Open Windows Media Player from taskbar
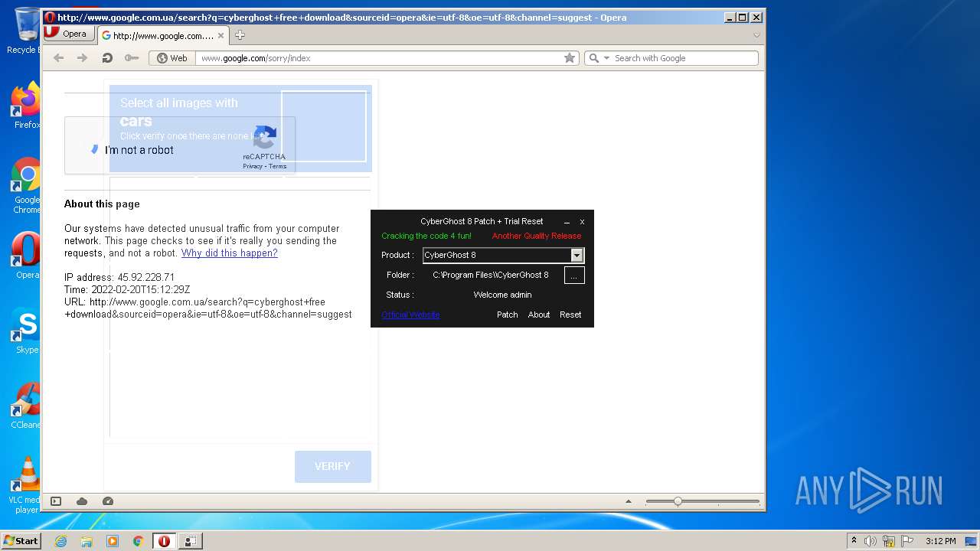Viewport: 980px width, 551px height. 113,541
